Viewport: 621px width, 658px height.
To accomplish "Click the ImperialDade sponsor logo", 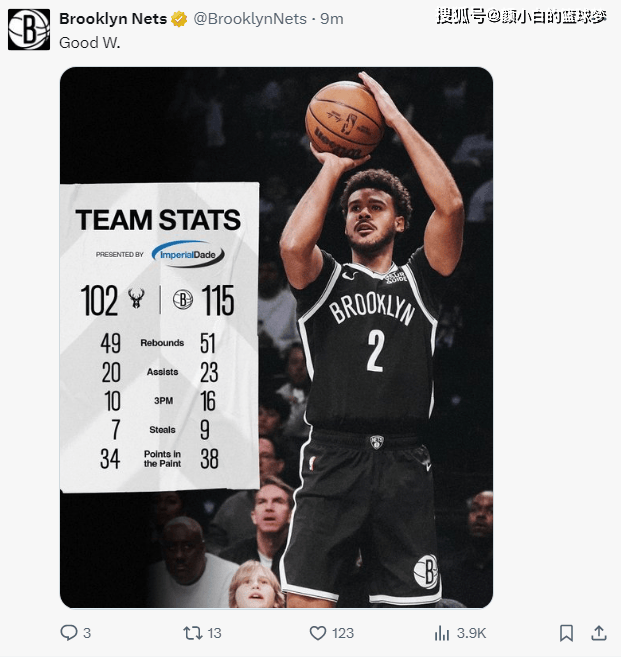I will (188, 254).
